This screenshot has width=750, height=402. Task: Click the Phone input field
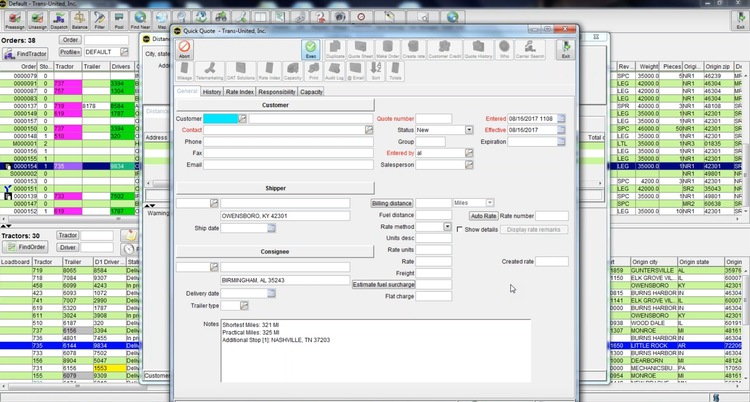(x=288, y=142)
